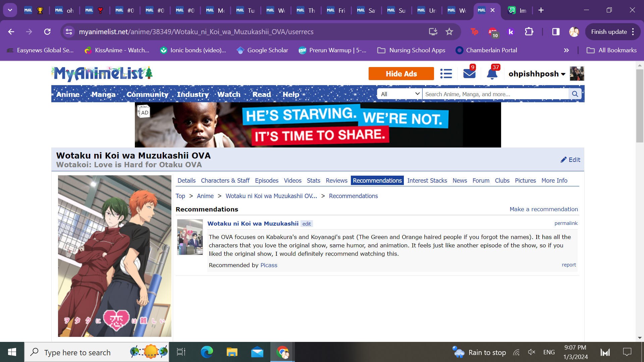The image size is (644, 362).
Task: Click the small edit link beside title
Action: click(x=307, y=224)
